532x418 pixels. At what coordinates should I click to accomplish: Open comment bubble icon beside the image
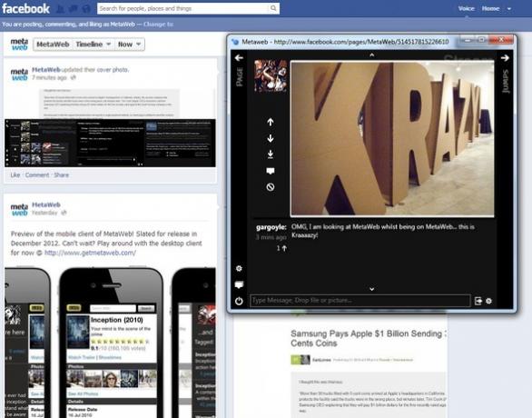click(x=270, y=171)
